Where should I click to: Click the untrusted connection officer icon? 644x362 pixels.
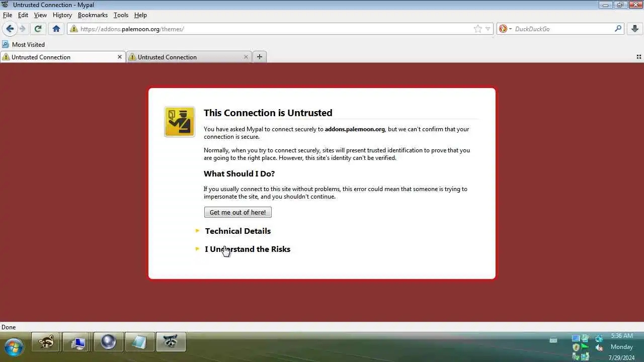180,122
